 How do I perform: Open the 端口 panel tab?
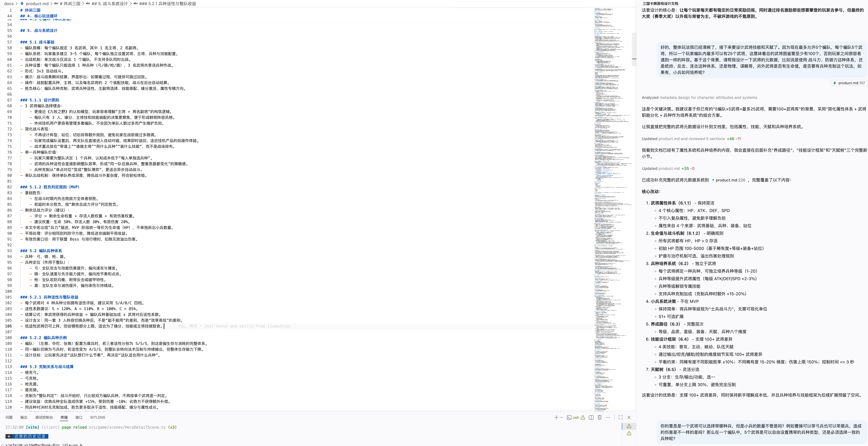click(79, 417)
